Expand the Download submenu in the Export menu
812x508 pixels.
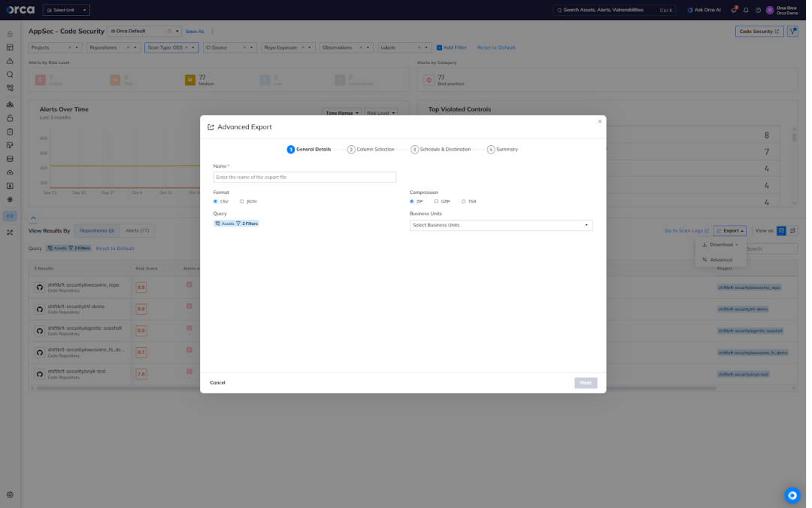tap(720, 245)
